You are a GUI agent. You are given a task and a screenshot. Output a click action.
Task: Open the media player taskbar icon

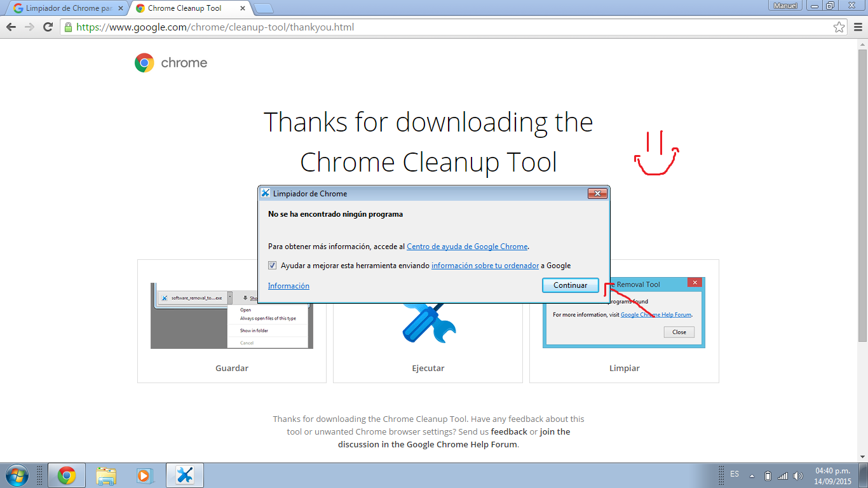click(145, 475)
